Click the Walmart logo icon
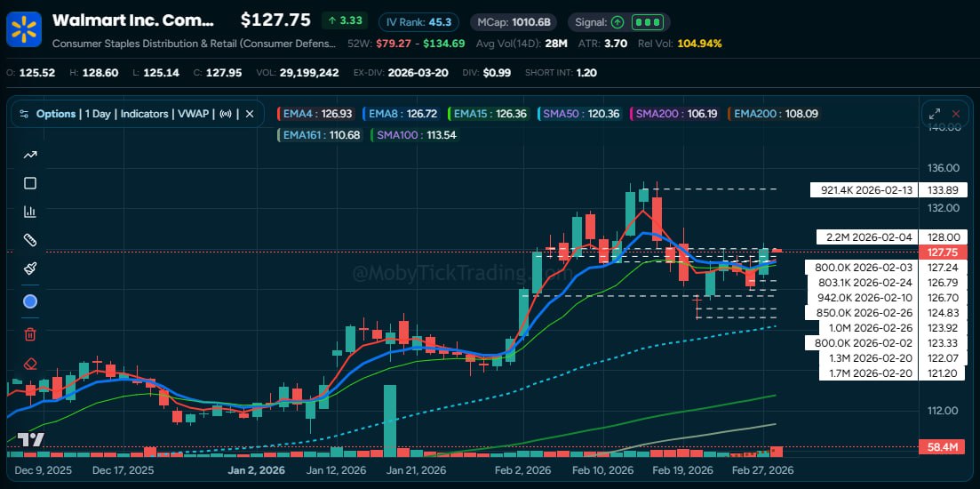Image resolution: width=980 pixels, height=489 pixels. click(24, 29)
